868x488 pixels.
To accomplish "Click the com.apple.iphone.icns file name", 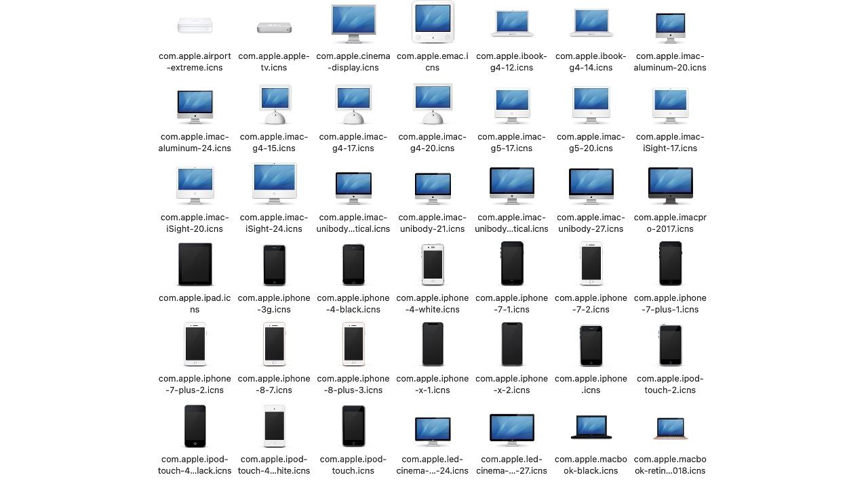I will click(x=591, y=384).
